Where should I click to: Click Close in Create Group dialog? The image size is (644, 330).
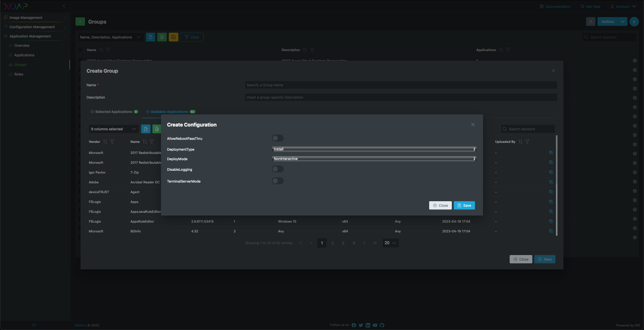[x=521, y=259]
